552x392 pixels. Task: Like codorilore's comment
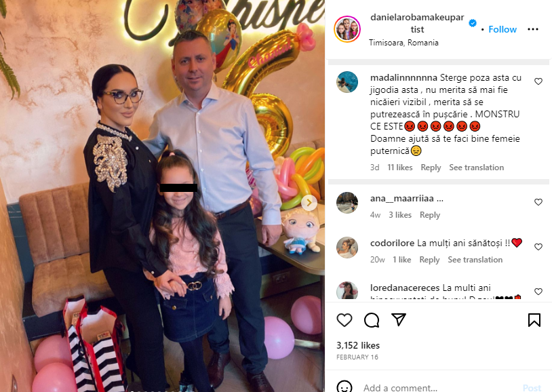coord(538,247)
